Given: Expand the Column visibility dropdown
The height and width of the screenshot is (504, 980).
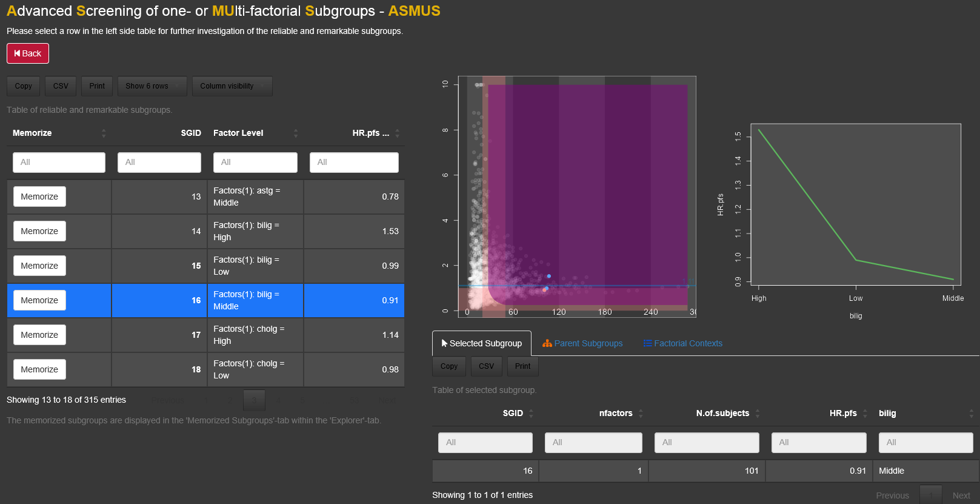Looking at the screenshot, I should coord(232,86).
